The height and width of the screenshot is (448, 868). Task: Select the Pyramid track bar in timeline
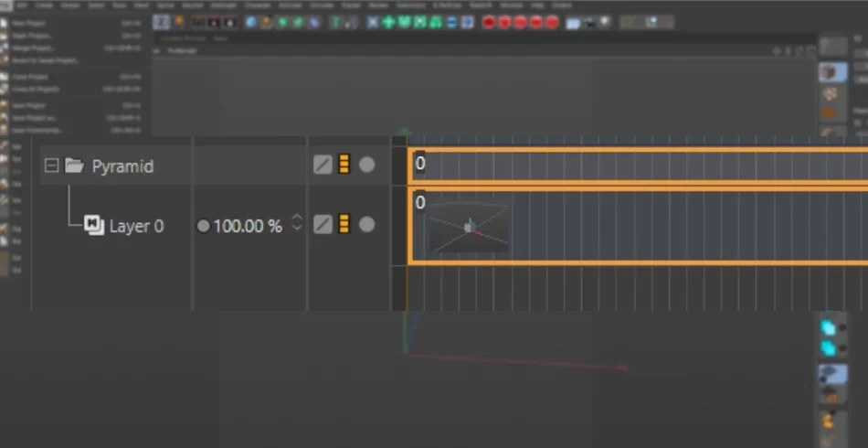[x=638, y=165]
